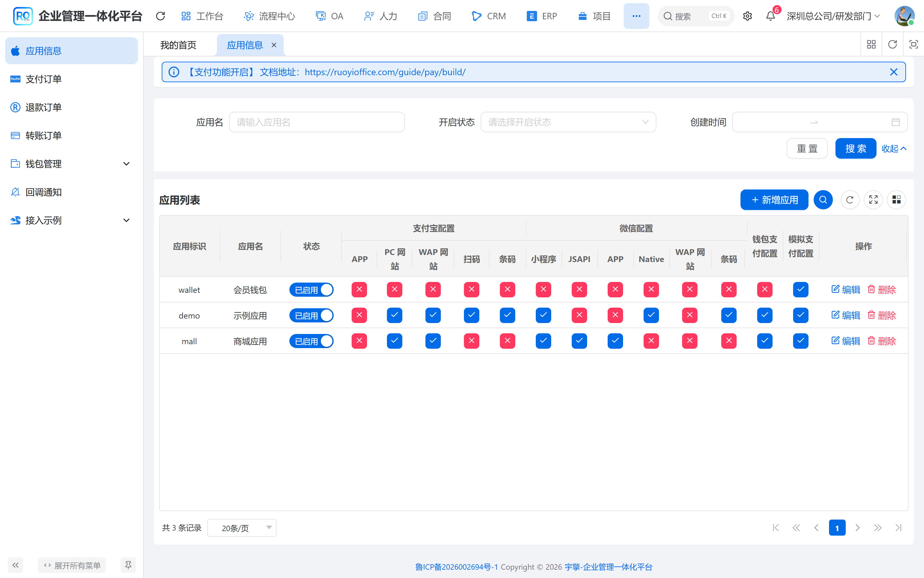Viewport: 924px width, 578px height.
Task: Delete the mall application row
Action: click(882, 341)
